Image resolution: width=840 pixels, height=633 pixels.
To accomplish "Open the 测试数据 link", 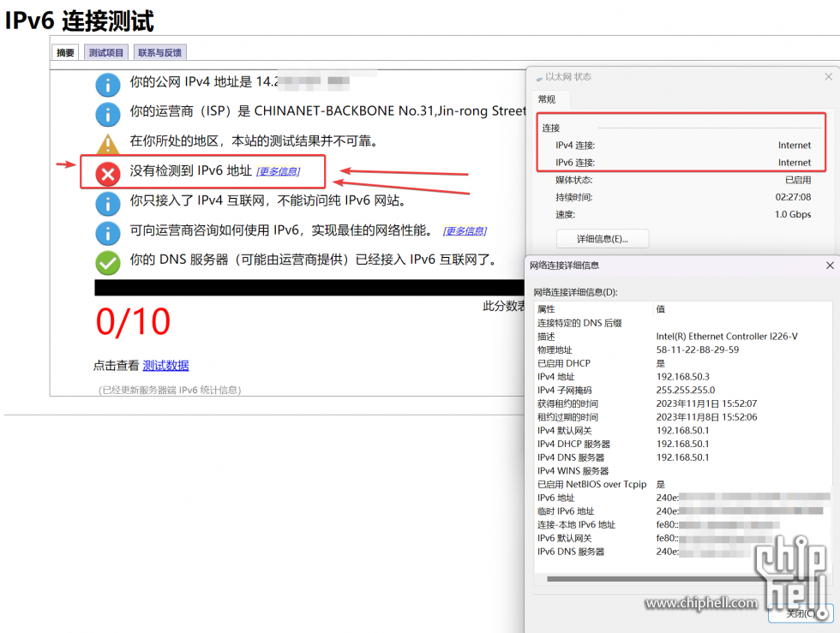I will point(165,365).
